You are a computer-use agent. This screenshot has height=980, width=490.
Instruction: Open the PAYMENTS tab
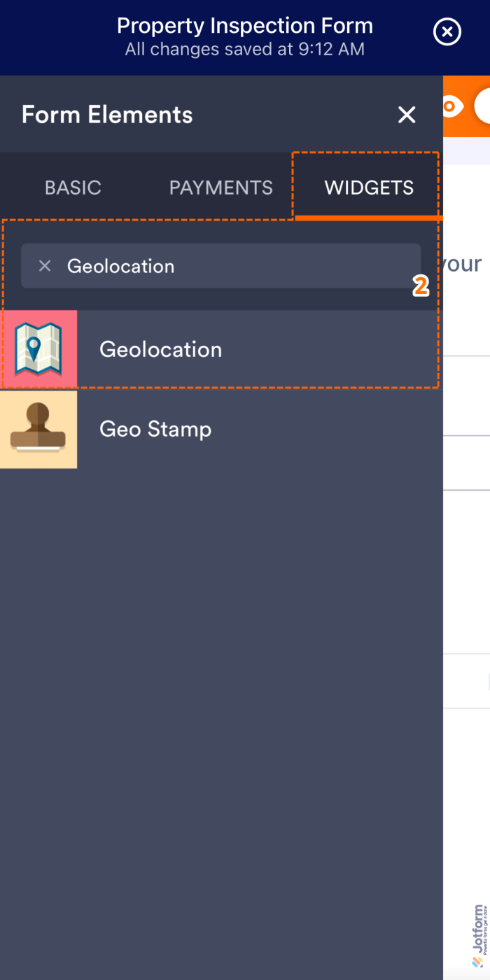pyautogui.click(x=220, y=187)
